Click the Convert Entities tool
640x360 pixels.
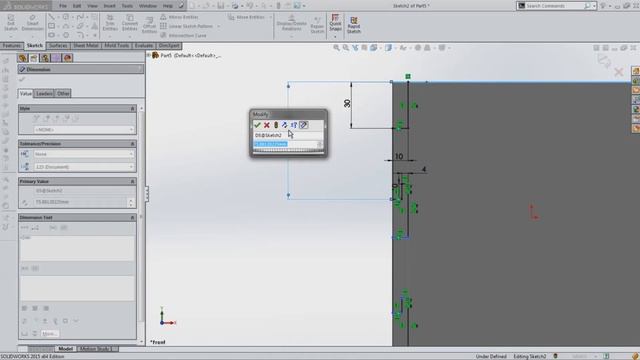[x=130, y=23]
